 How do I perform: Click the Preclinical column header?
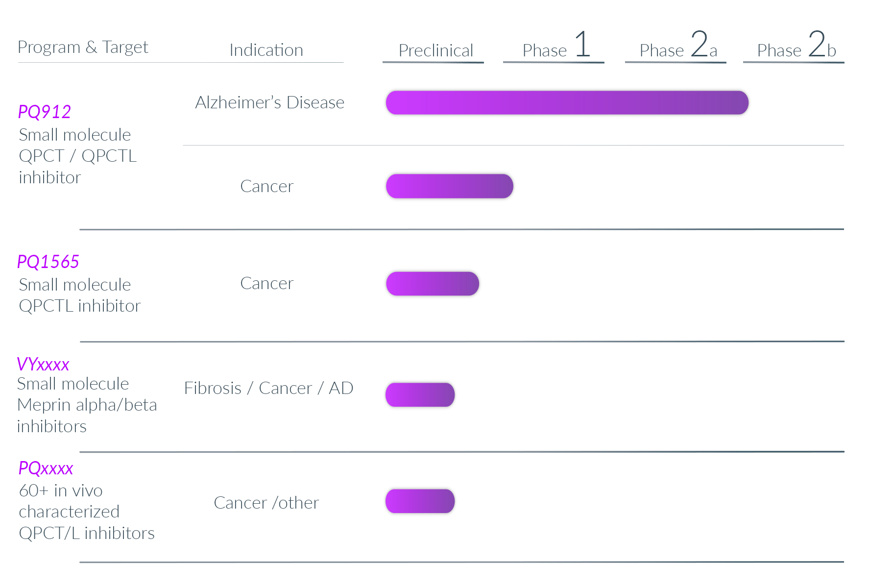coord(436,50)
